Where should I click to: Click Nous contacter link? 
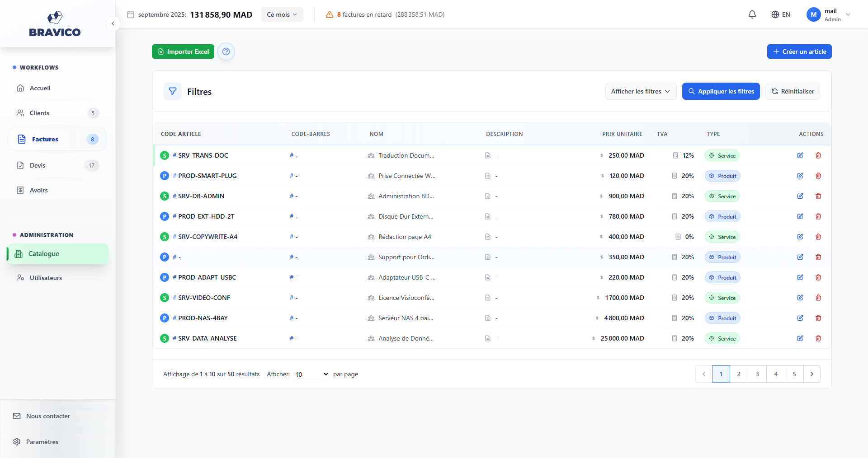pyautogui.click(x=42, y=416)
